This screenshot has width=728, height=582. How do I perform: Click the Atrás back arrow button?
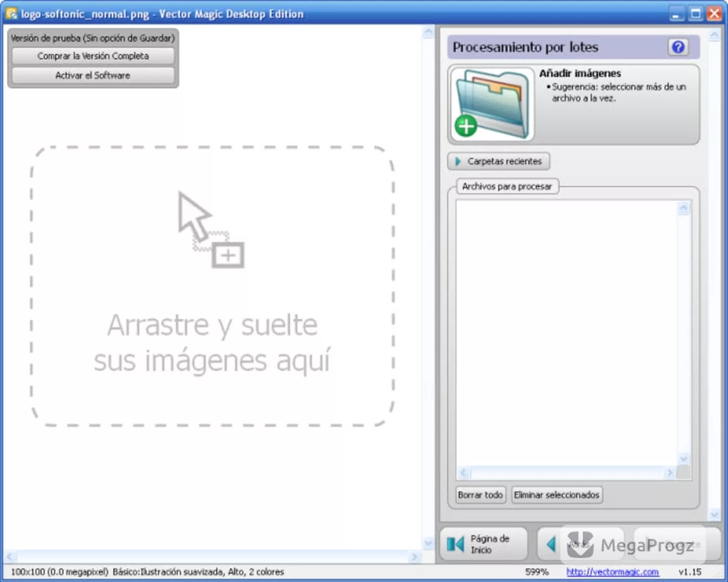580,544
